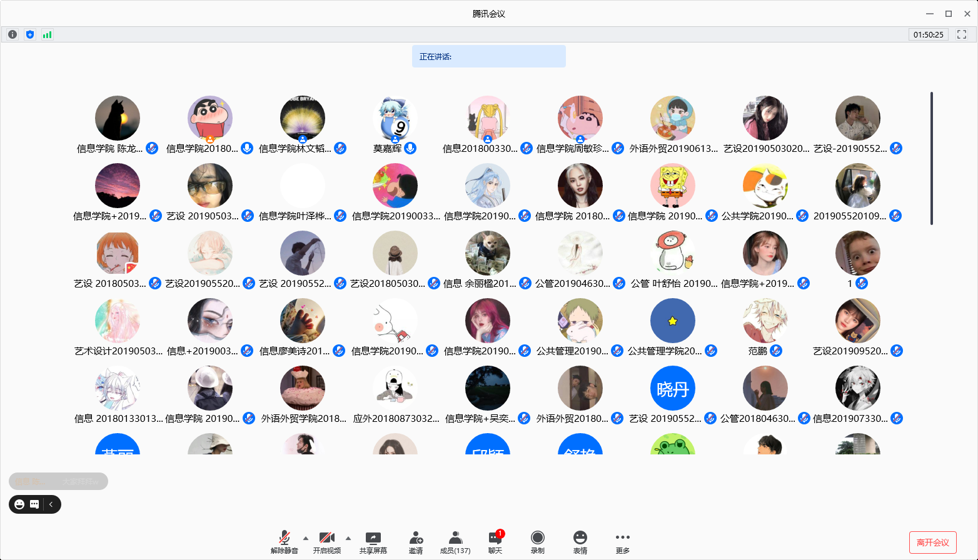Click black cat avatar of 信息学院 陈龙
978x560 pixels.
118,118
